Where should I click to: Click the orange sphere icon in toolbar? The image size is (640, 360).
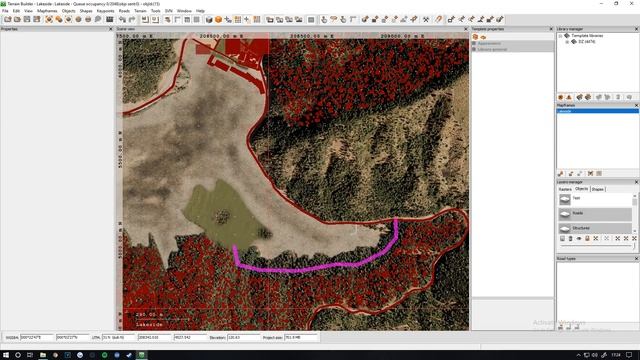pyautogui.click(x=218, y=19)
